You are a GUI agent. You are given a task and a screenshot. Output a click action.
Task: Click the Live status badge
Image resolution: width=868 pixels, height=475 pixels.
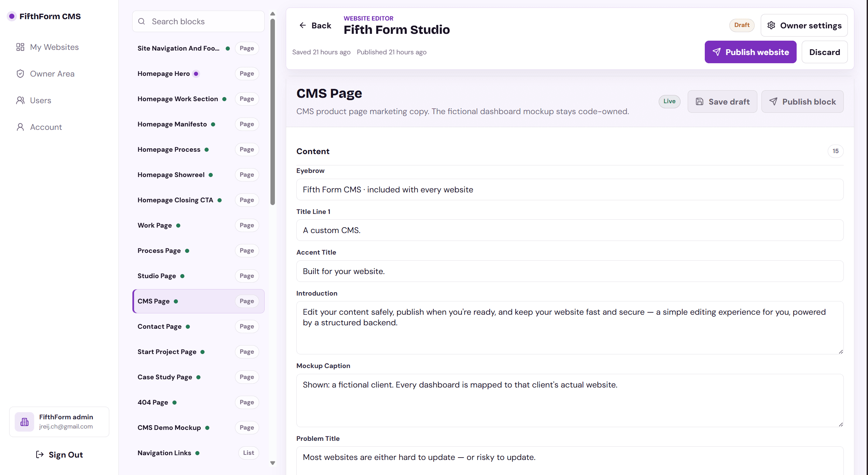pos(669,101)
